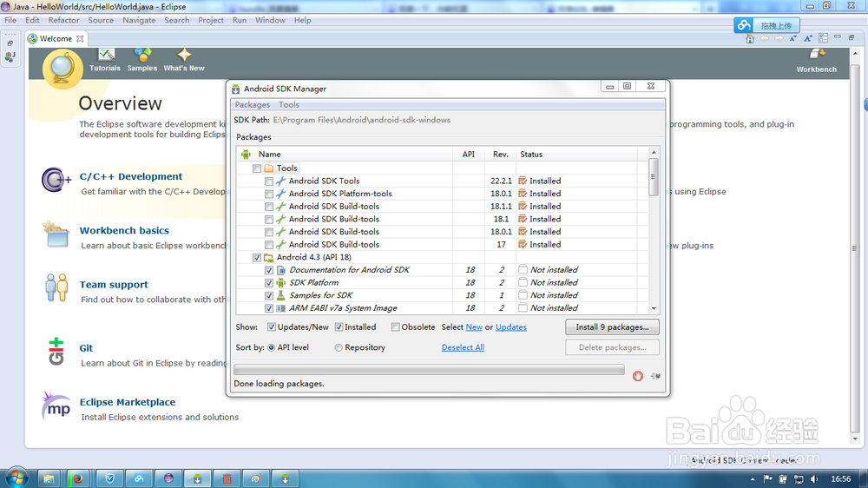868x488 pixels.
Task: Open the What's New star icon
Action: click(184, 55)
